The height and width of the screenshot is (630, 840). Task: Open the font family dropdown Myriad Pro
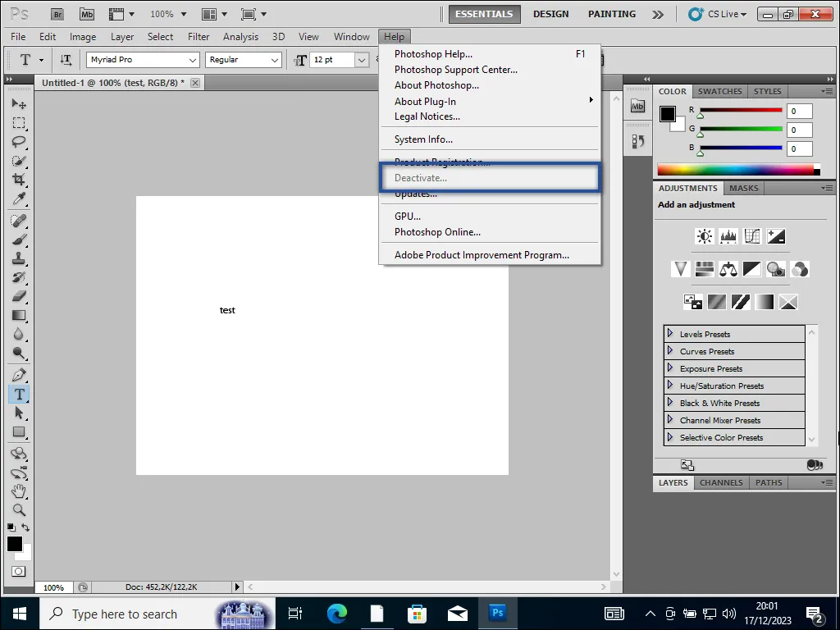coord(143,60)
